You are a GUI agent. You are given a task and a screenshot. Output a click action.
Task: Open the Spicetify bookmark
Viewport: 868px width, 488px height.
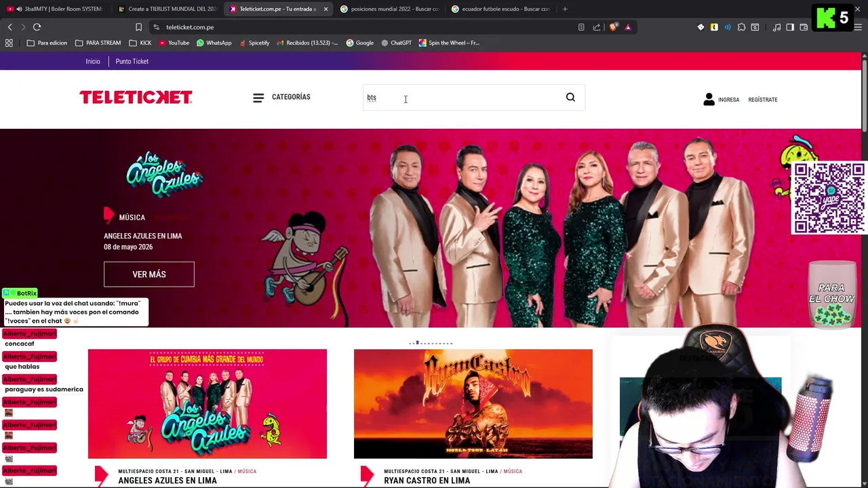point(254,43)
